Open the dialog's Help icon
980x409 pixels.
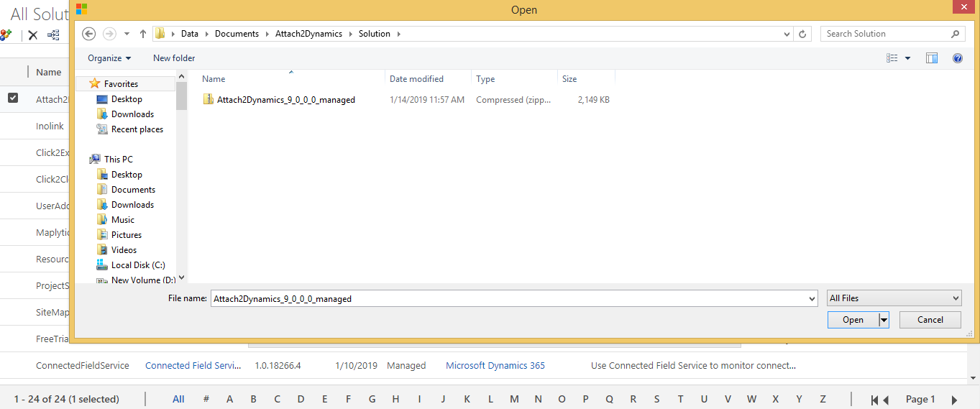click(x=957, y=58)
